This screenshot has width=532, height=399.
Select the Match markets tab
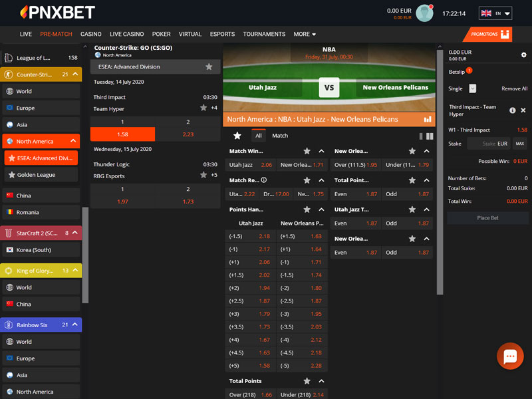pos(280,136)
